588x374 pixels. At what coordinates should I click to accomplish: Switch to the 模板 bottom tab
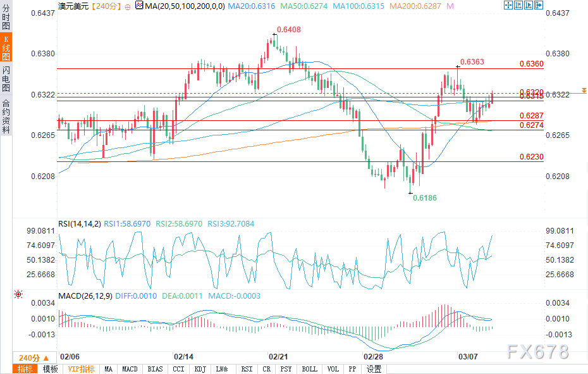coord(50,369)
